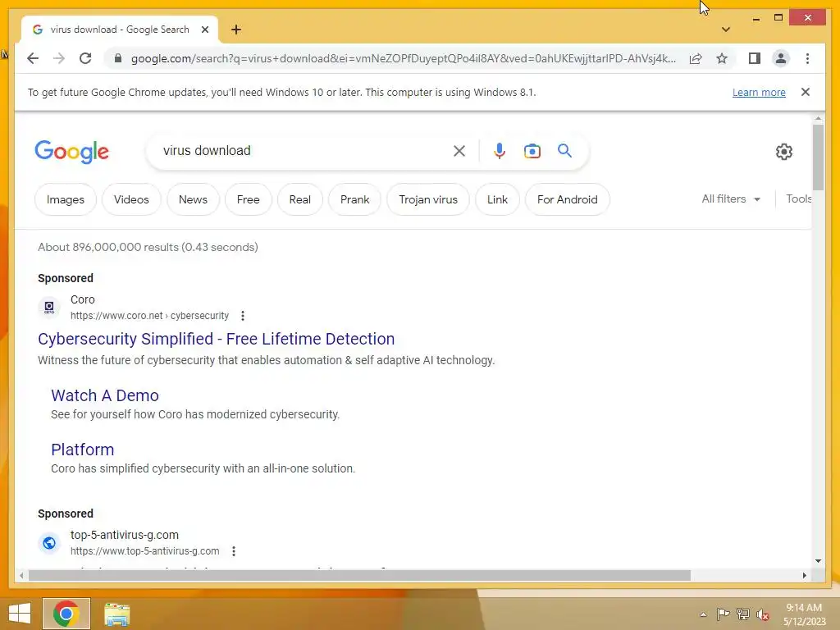
Task: Click the forward navigation arrow
Action: 59,58
